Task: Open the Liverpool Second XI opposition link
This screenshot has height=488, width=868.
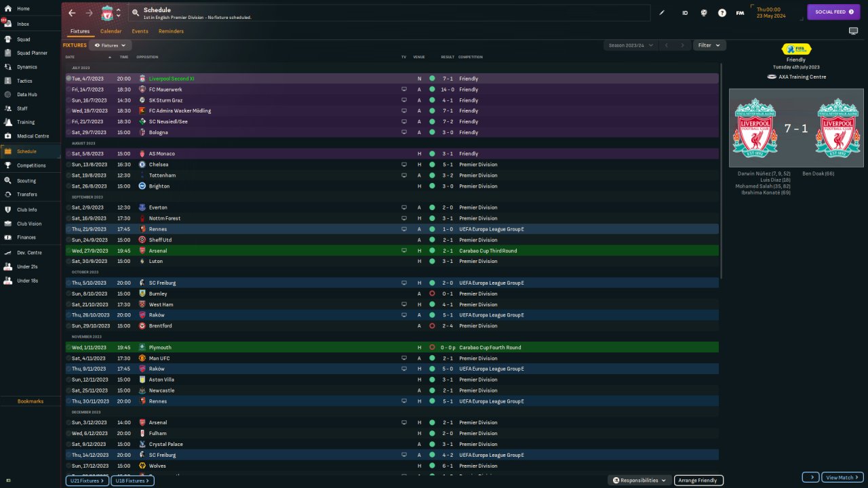Action: pyautogui.click(x=172, y=79)
